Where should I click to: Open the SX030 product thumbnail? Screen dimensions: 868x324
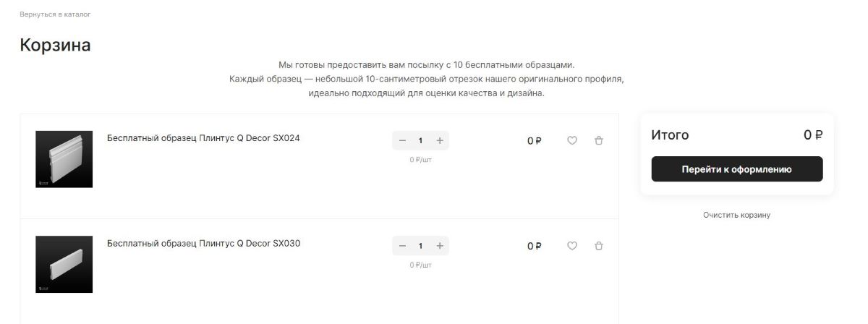pos(64,264)
